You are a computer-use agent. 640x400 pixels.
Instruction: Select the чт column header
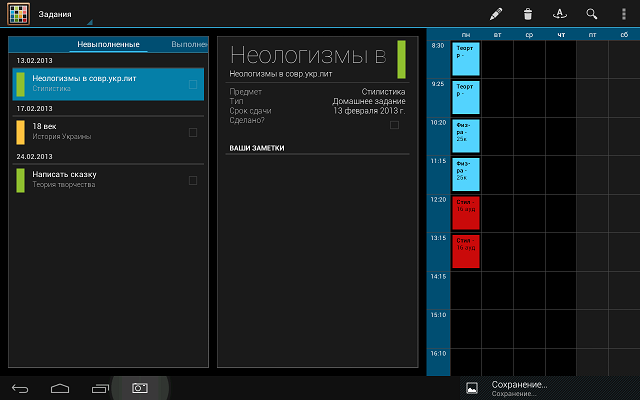coord(561,35)
